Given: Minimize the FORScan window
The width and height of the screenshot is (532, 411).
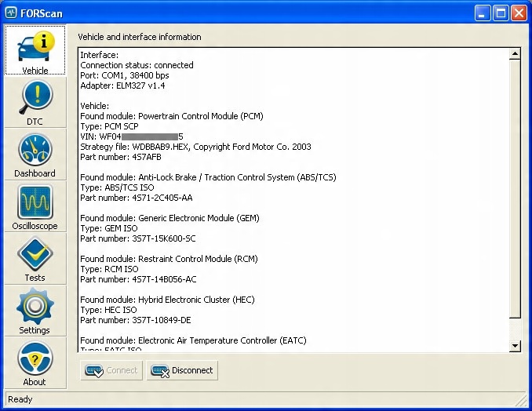Looking at the screenshot, I should 483,13.
